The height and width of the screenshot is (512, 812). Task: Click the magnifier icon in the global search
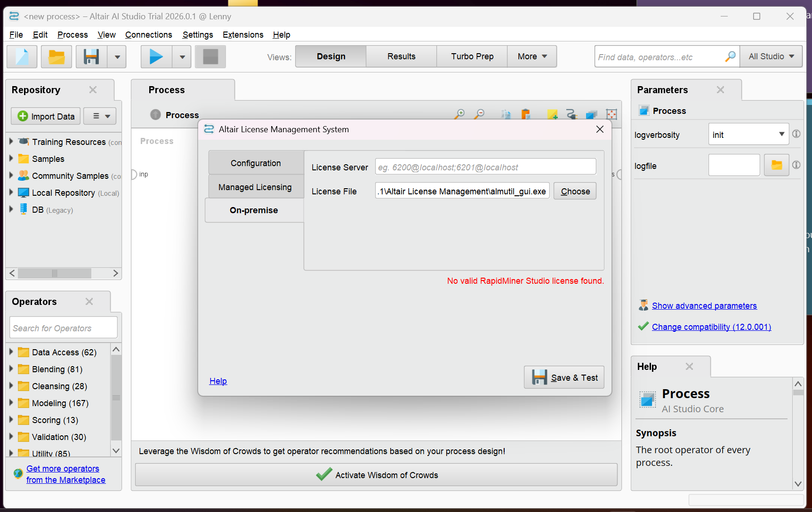[730, 56]
